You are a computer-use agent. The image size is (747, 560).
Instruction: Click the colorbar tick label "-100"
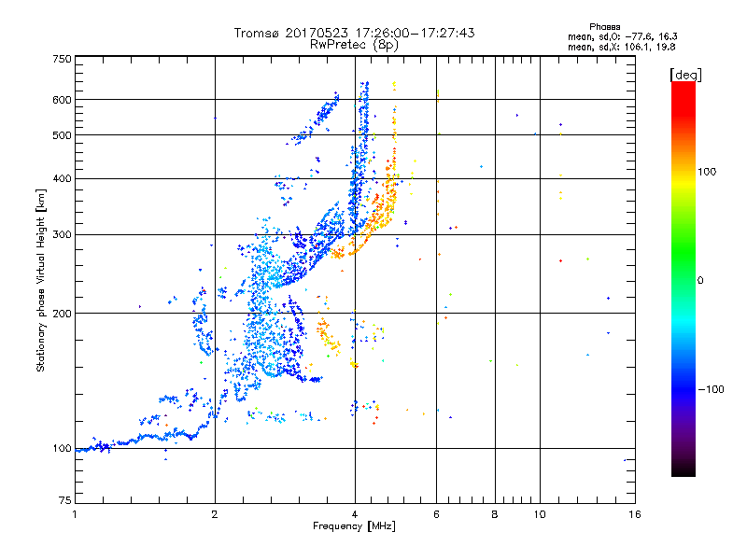[711, 389]
